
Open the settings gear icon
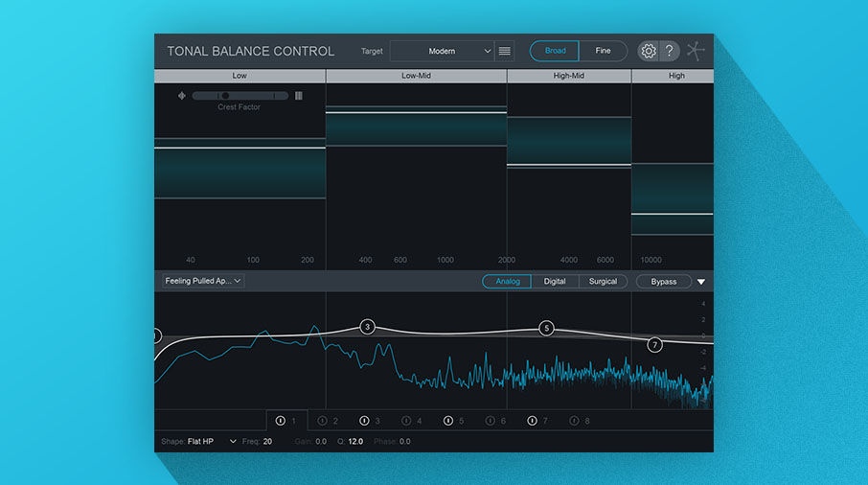(x=649, y=51)
